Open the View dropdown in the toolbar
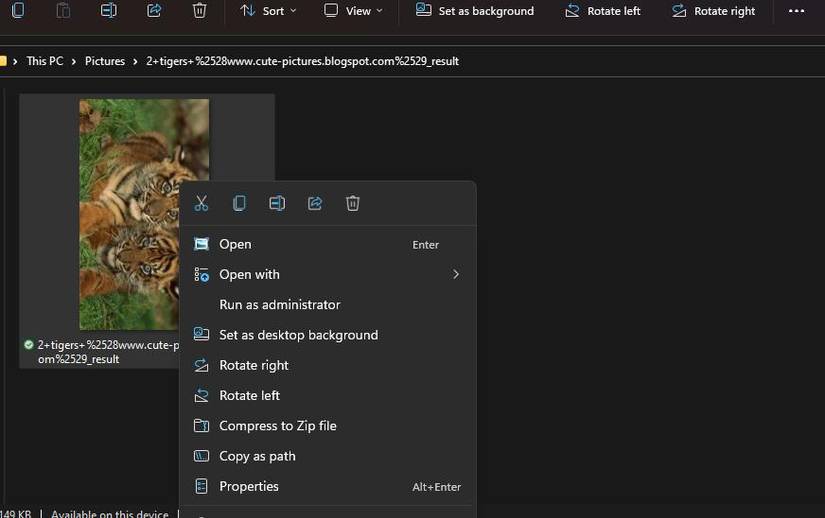 click(x=353, y=11)
